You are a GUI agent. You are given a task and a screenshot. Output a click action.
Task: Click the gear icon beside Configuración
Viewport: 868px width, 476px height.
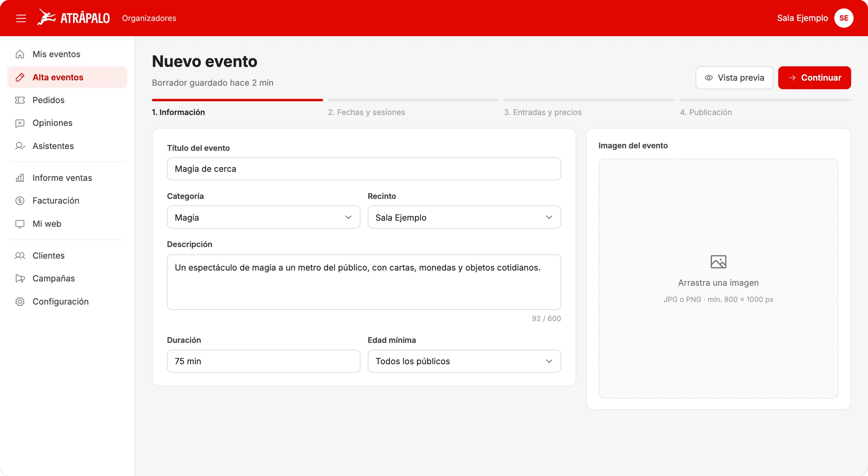[x=20, y=302]
